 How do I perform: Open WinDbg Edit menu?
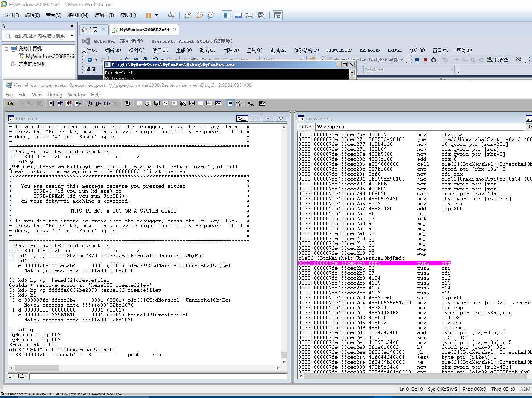click(22, 94)
